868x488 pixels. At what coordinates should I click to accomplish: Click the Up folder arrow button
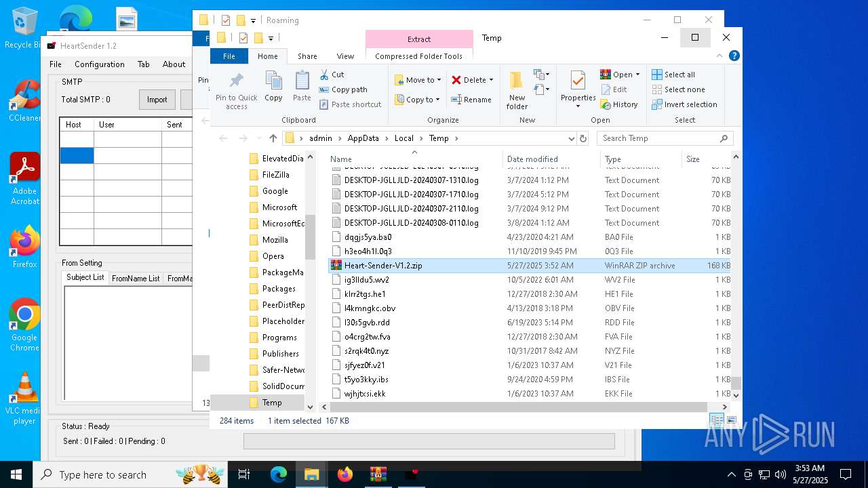[x=273, y=138]
